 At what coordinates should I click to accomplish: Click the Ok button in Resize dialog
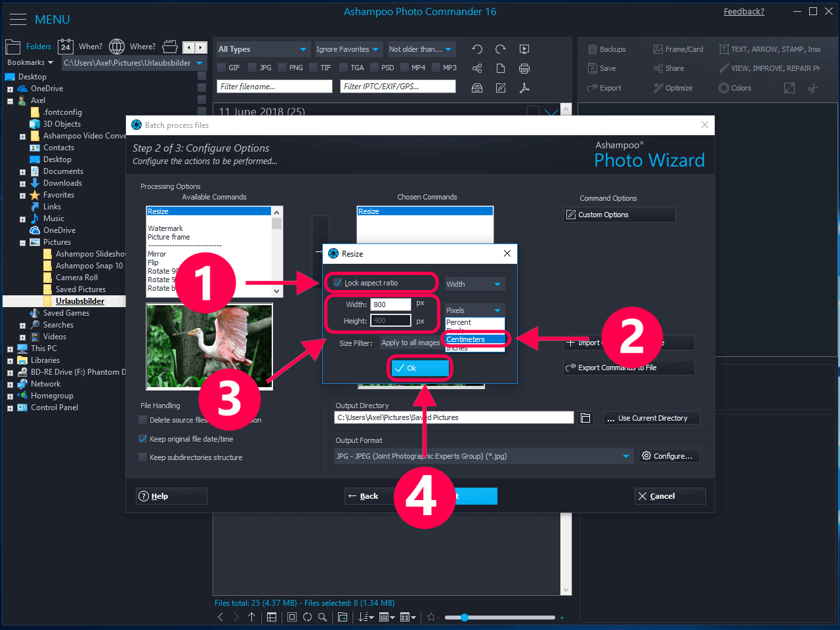tap(421, 368)
